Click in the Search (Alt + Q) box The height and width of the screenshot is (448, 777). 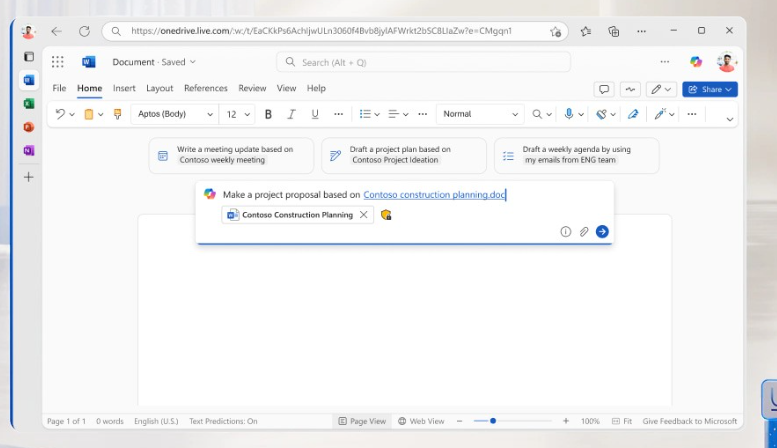tap(424, 62)
